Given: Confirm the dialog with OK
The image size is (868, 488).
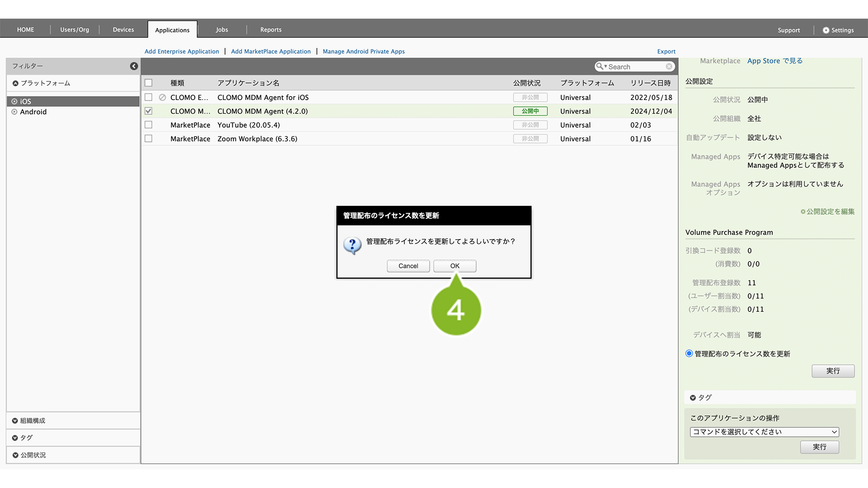Looking at the screenshot, I should 455,266.
